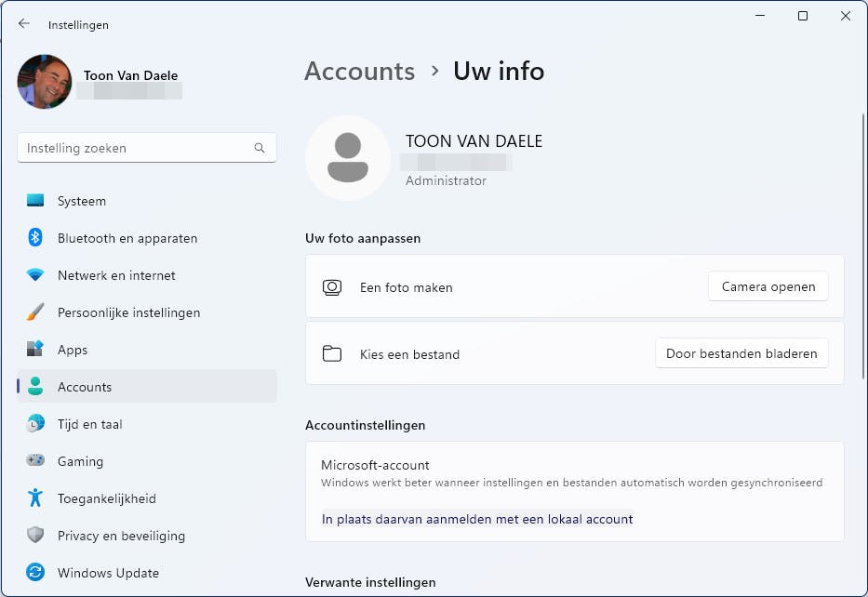Click the Tijd en taal globe icon
868x597 pixels.
tap(35, 424)
